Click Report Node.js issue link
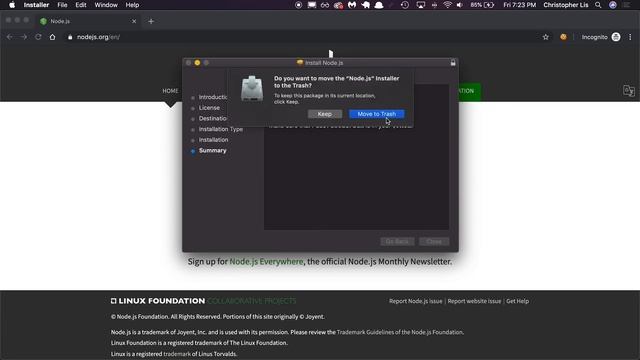The width and height of the screenshot is (640, 360). point(416,301)
